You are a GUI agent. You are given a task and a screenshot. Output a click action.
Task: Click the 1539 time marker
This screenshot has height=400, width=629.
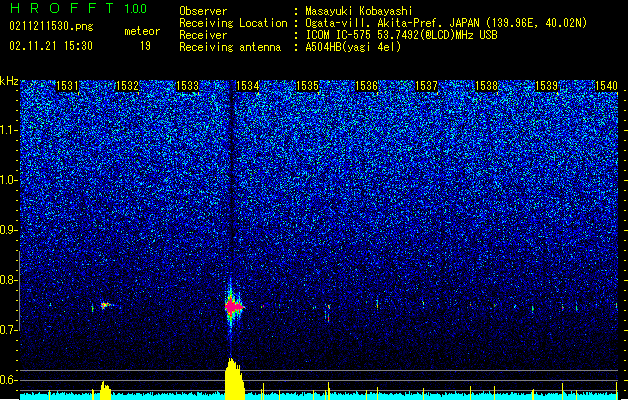pyautogui.click(x=547, y=86)
